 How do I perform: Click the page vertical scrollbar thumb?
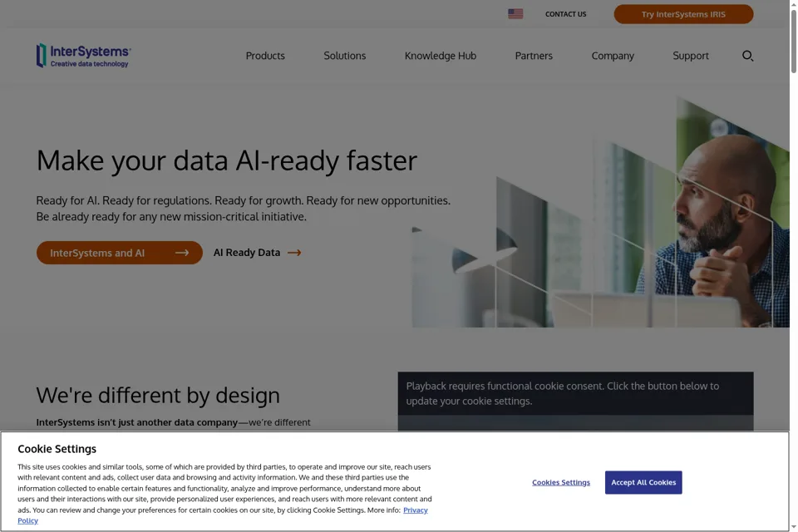tap(793, 41)
